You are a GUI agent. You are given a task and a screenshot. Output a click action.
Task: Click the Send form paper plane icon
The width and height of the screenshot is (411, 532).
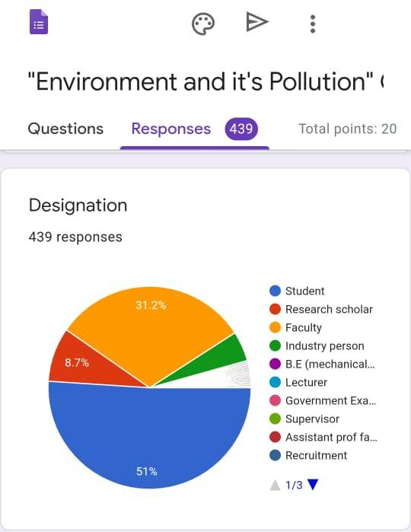[x=257, y=22]
